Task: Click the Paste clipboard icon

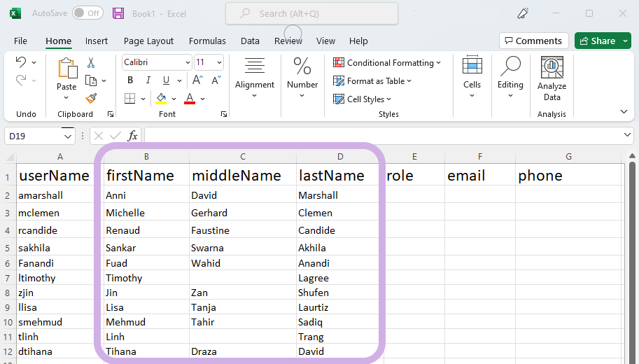Action: [x=66, y=70]
